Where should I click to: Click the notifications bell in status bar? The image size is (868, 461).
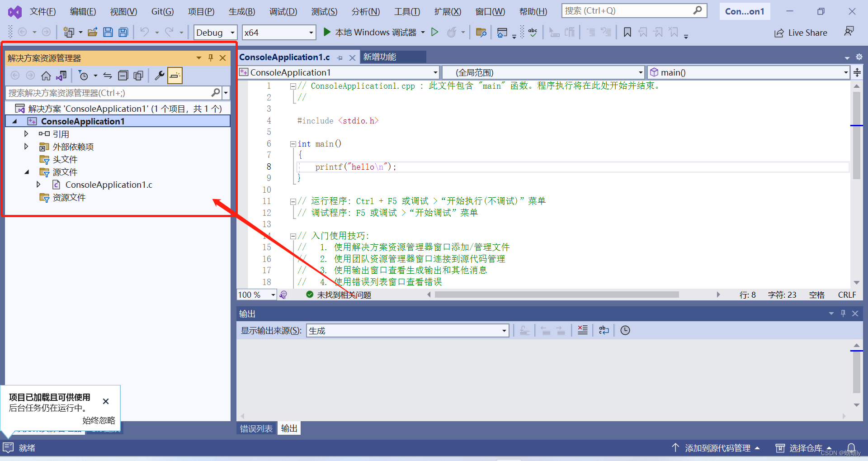[851, 448]
